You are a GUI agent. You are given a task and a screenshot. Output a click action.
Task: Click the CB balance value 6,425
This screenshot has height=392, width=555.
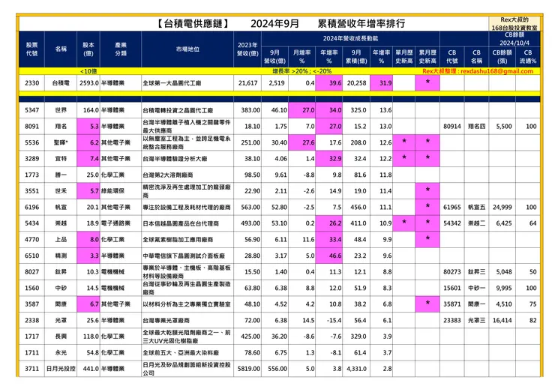[504, 223]
